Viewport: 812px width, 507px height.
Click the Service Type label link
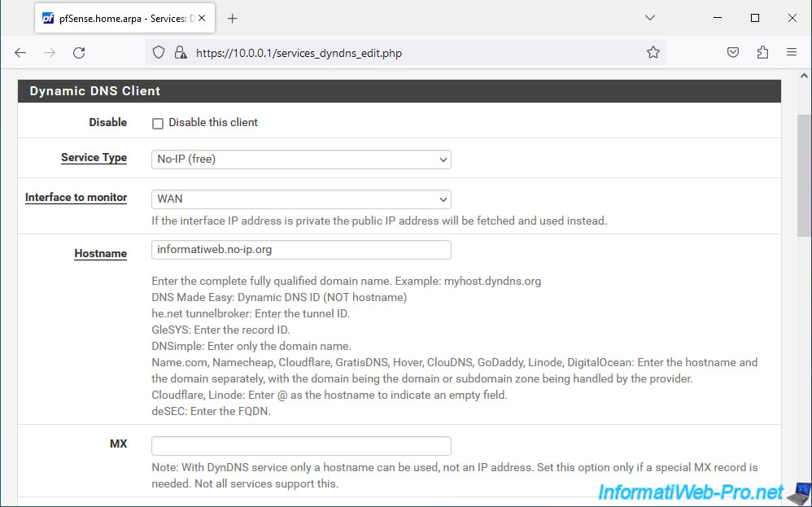(94, 157)
